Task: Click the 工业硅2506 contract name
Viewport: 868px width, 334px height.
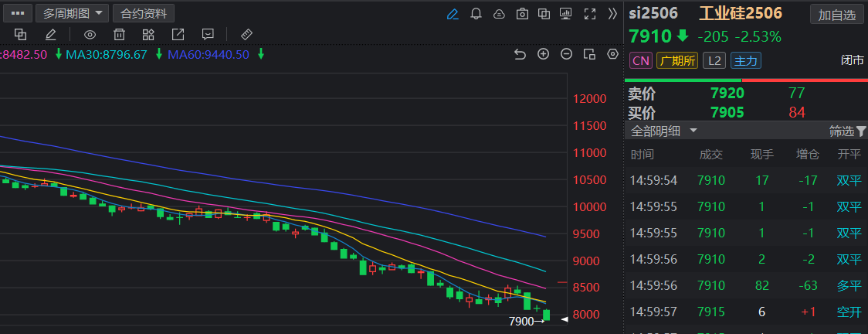Action: point(741,13)
